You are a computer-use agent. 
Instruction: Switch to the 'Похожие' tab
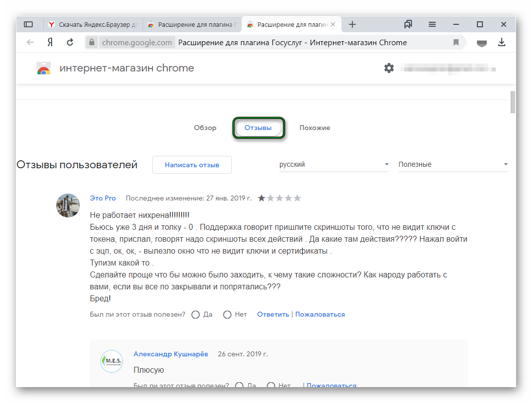click(315, 128)
